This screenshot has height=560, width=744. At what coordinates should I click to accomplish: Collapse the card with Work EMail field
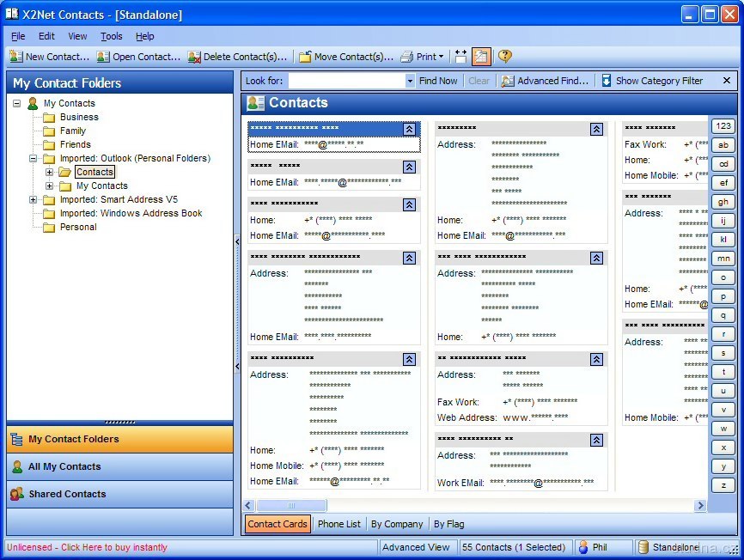[596, 440]
